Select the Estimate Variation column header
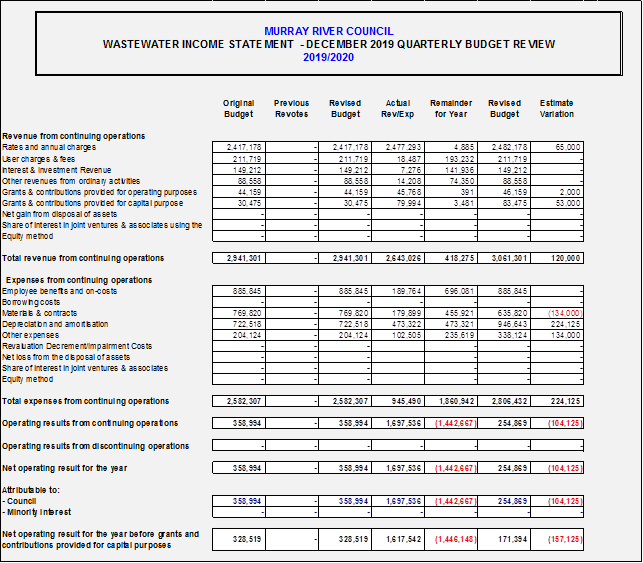The height and width of the screenshot is (563, 643). tap(556, 108)
